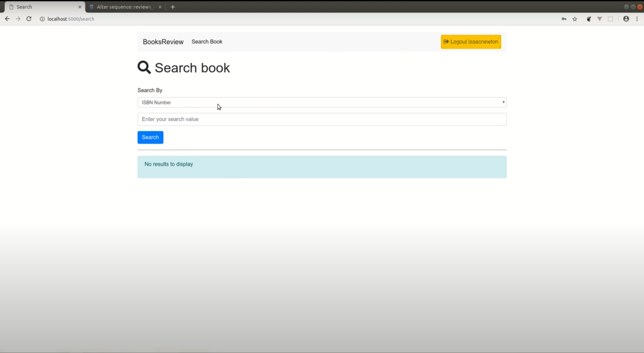Screen dimensions: 644x353
Task: Click the site information icon
Action: [x=42, y=19]
